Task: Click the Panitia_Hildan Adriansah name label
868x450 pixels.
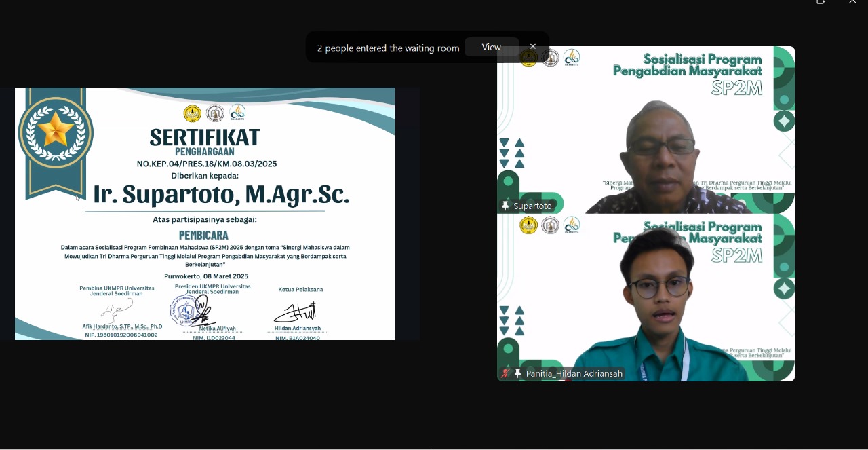Action: pyautogui.click(x=574, y=373)
